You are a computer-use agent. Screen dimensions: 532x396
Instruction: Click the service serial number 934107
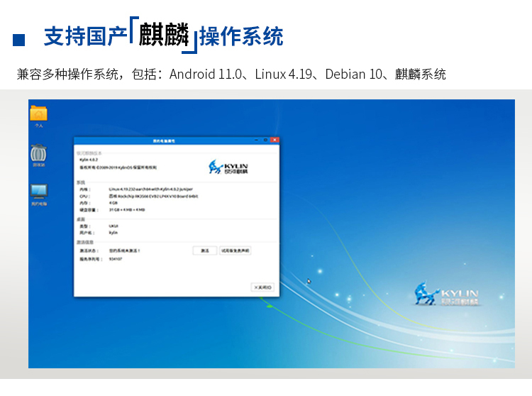[x=116, y=259]
